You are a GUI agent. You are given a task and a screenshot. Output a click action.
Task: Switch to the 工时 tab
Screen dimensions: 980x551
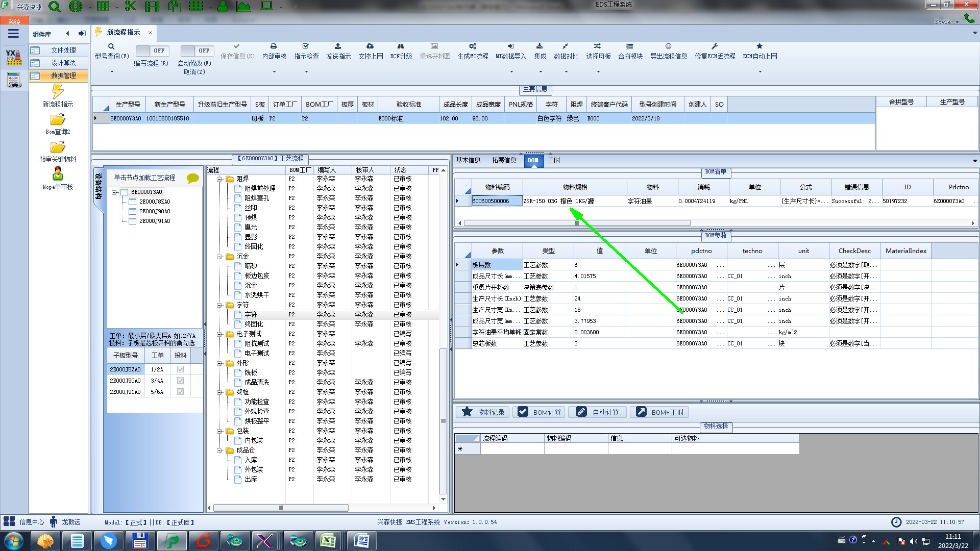pos(554,160)
